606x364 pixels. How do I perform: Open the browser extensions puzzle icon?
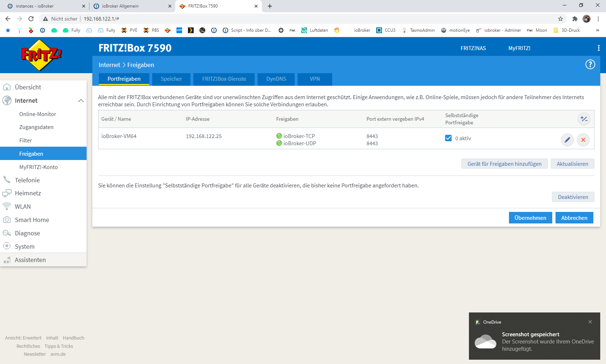(575, 19)
